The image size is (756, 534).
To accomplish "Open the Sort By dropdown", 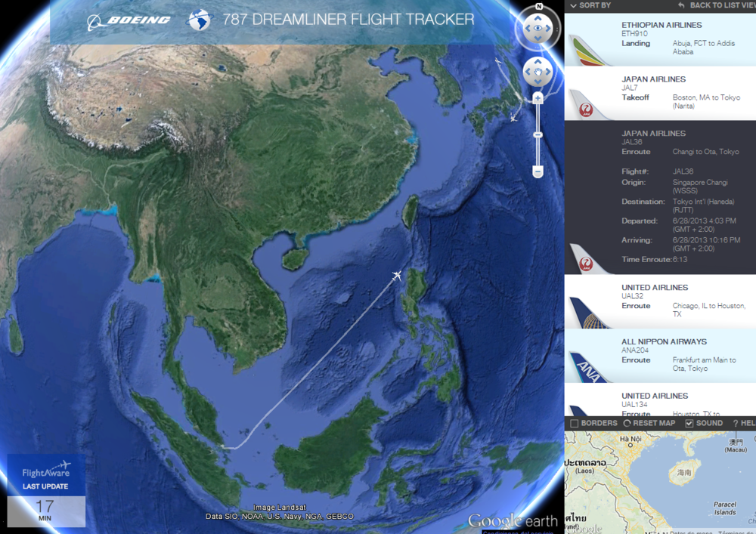I will point(590,5).
